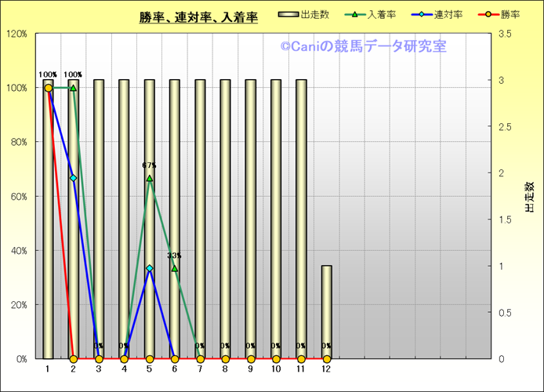Select the orange circle marker at 100% on category 1
544x392 pixels.
coord(48,88)
